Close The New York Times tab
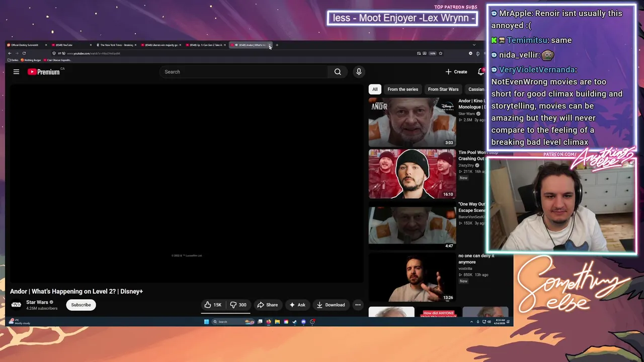The image size is (644, 362). click(x=135, y=45)
